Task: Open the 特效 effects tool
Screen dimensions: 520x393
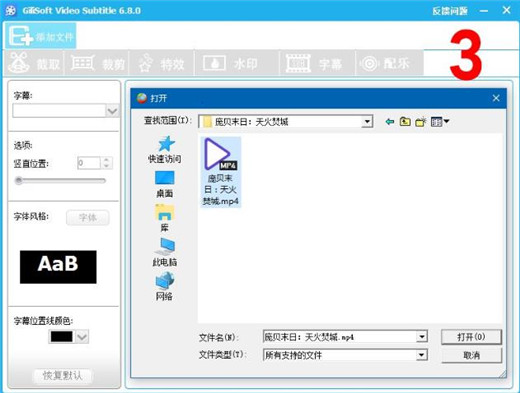Action: click(x=162, y=63)
